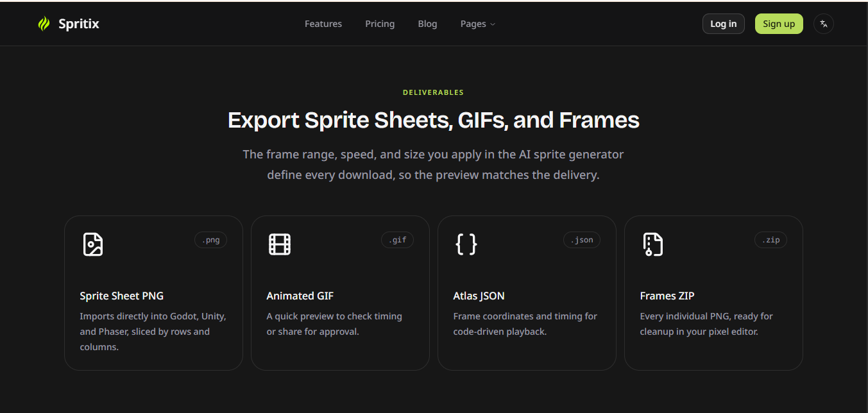Click the Atlas JSON curly braces icon
The width and height of the screenshot is (868, 413).
(466, 244)
